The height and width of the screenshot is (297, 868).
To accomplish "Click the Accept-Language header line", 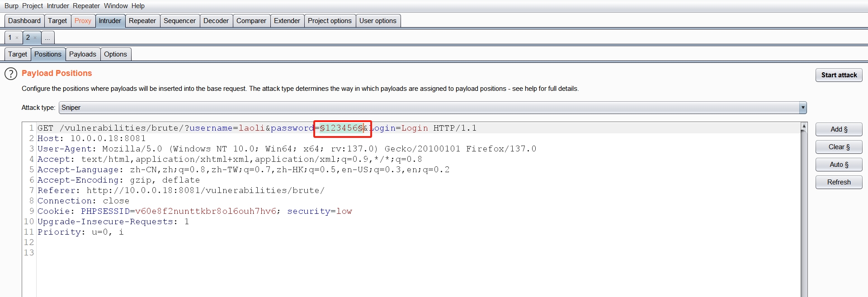I will tap(244, 170).
